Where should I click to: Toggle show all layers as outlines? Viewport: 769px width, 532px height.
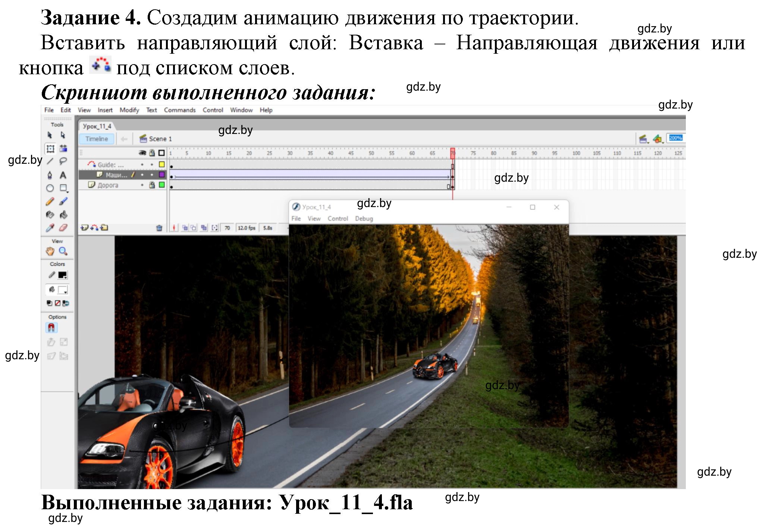pos(161,153)
